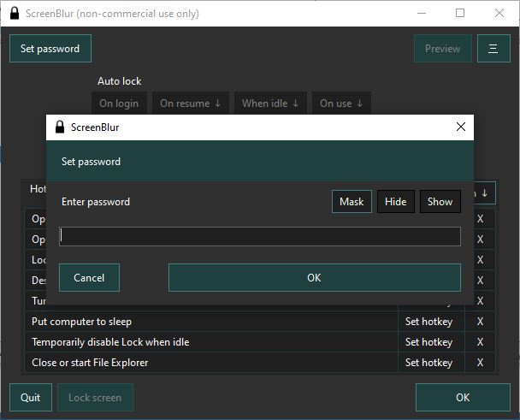Clear hotkey X for Close or start File Explorer
The width and height of the screenshot is (520, 420).
coord(480,363)
